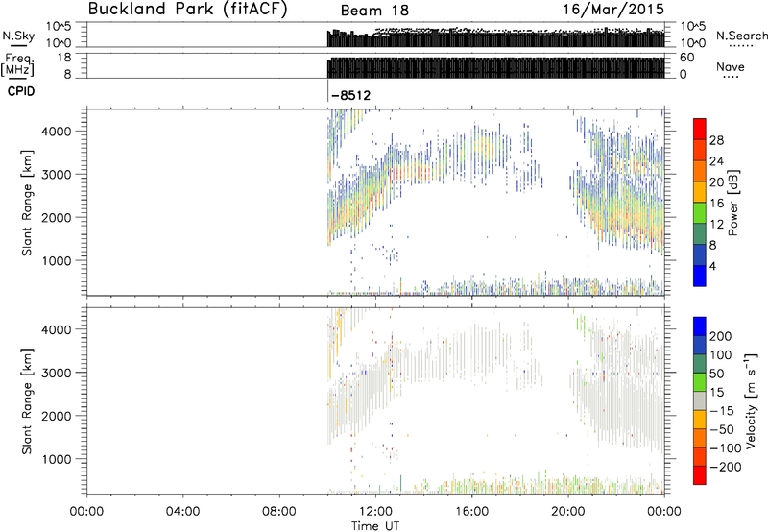Screen dimensions: 768x532
Task: Click the Velocity [m s-1] colorbar title
Action: (752, 400)
